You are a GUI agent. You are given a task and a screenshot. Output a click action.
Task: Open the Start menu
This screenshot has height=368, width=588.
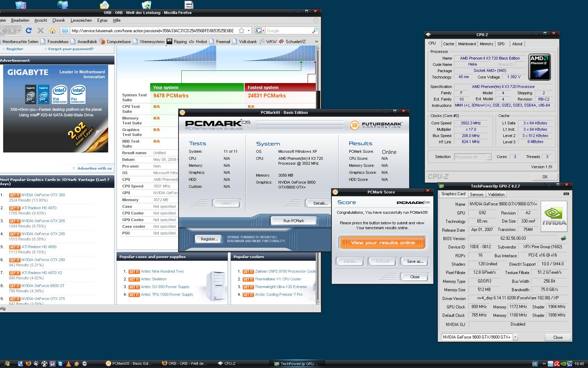[x=7, y=363]
